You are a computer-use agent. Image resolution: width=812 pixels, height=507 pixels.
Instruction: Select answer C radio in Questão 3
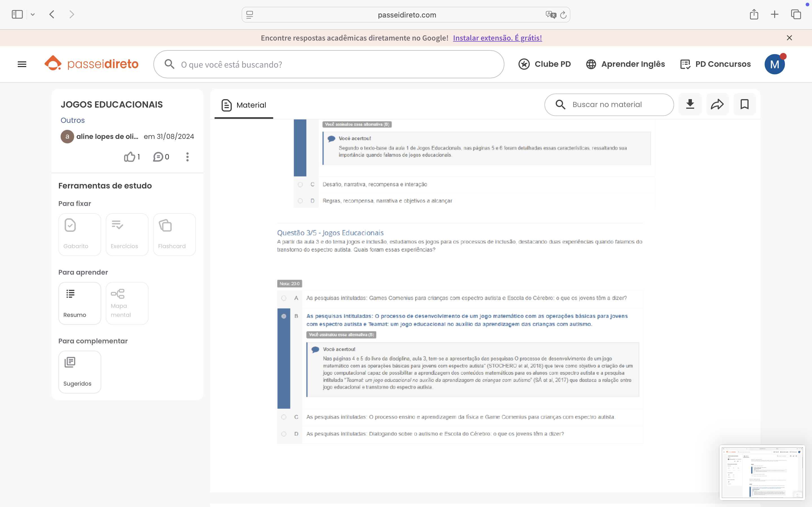click(284, 417)
